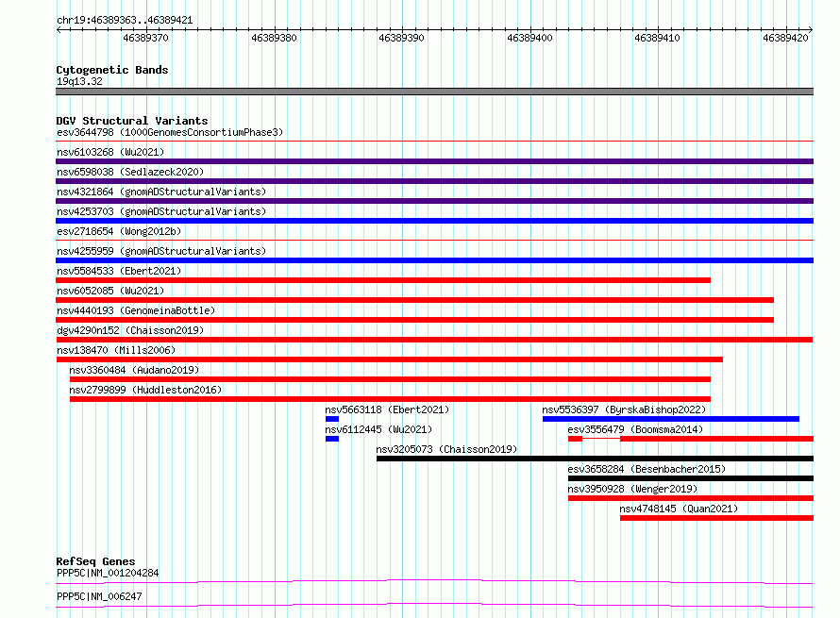Screen dimensions: 840x618
Task: Select the nsv4321864 gnomAD variant label
Action: (161, 192)
